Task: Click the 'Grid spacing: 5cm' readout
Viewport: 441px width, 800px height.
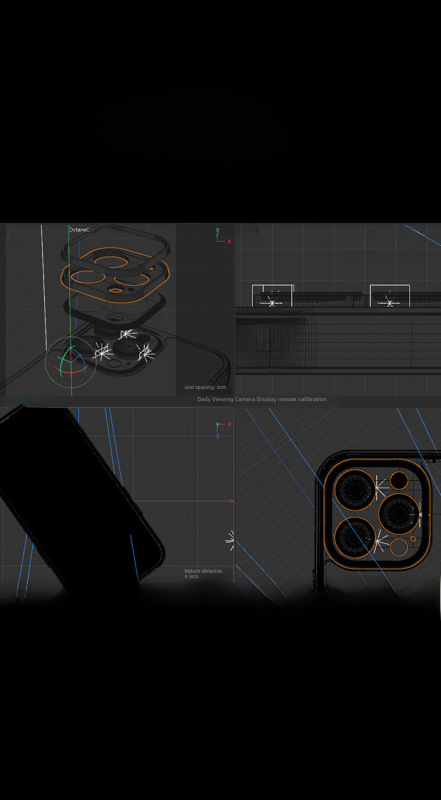Action: pyautogui.click(x=205, y=387)
